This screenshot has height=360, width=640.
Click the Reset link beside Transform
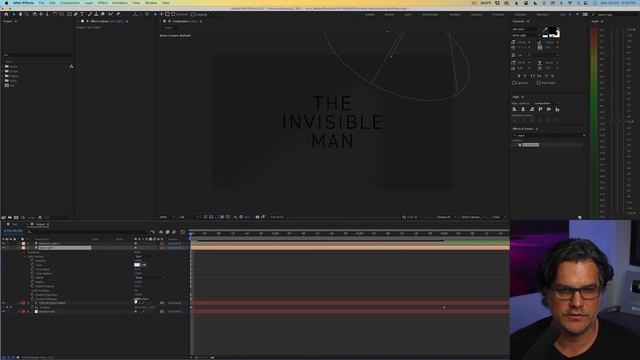[137, 252]
